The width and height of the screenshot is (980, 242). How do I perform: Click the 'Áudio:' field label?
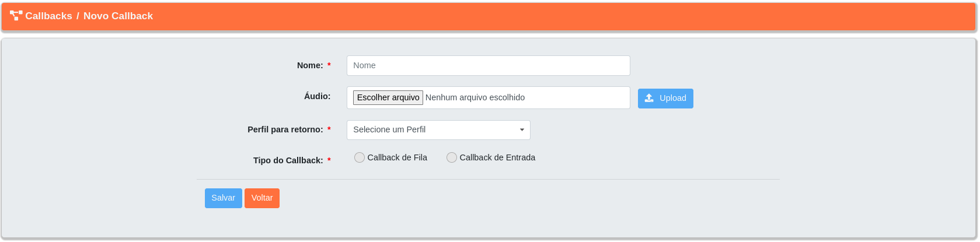tap(317, 96)
